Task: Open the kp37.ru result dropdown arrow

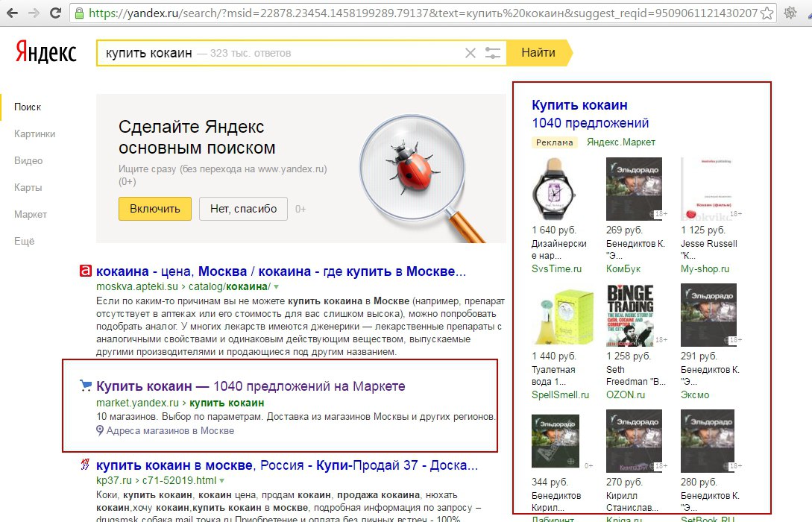Action: [x=221, y=480]
